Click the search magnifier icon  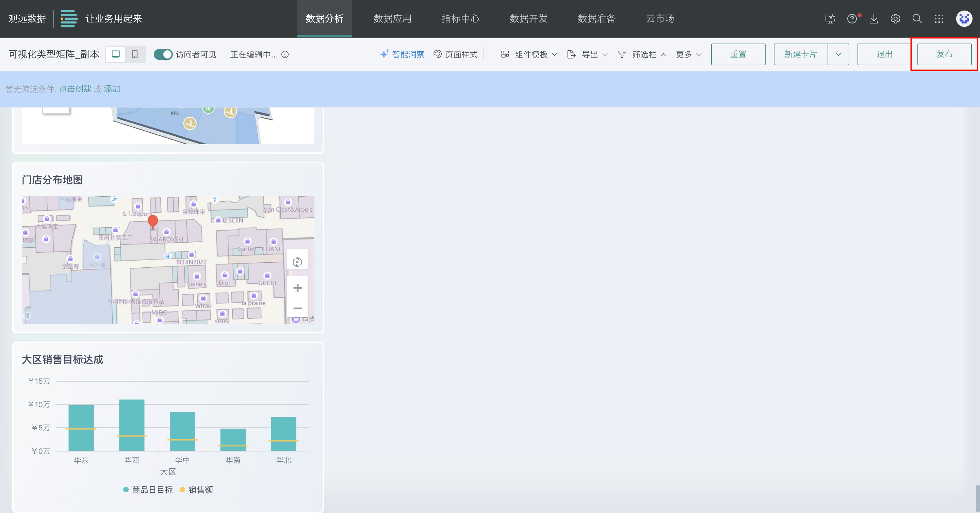(917, 19)
